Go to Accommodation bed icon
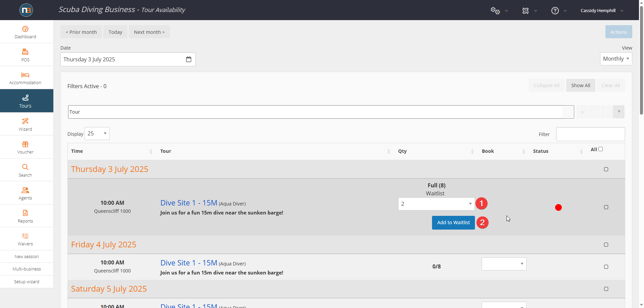The height and width of the screenshot is (308, 644). click(x=25, y=74)
